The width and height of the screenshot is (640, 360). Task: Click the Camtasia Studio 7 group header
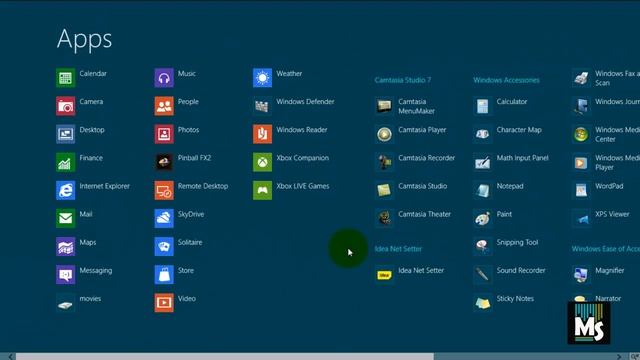[402, 80]
